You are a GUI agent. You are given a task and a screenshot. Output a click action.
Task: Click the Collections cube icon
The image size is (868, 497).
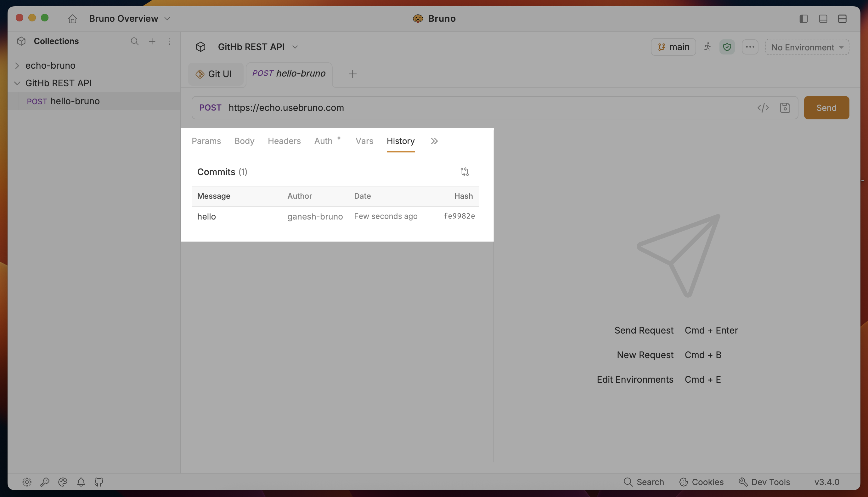pos(21,41)
